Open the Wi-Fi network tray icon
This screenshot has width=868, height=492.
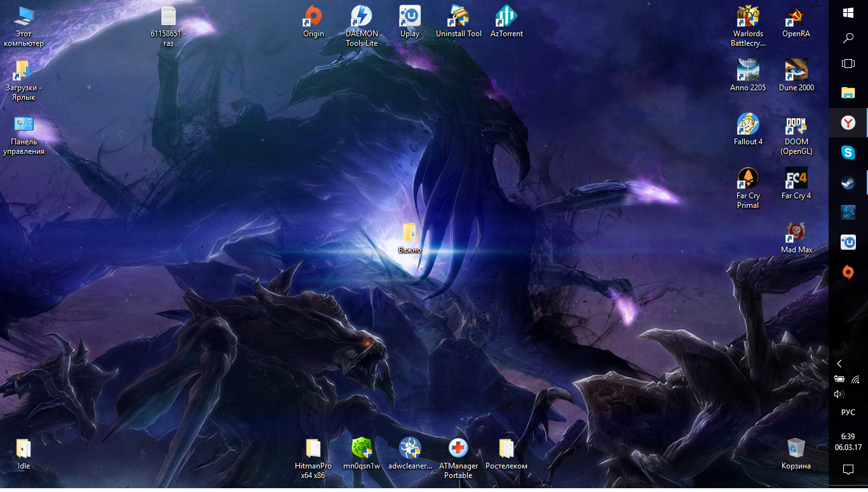click(855, 379)
